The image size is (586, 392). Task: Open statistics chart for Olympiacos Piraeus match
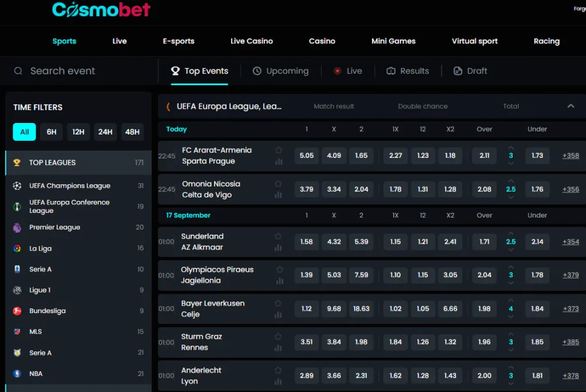(279, 281)
